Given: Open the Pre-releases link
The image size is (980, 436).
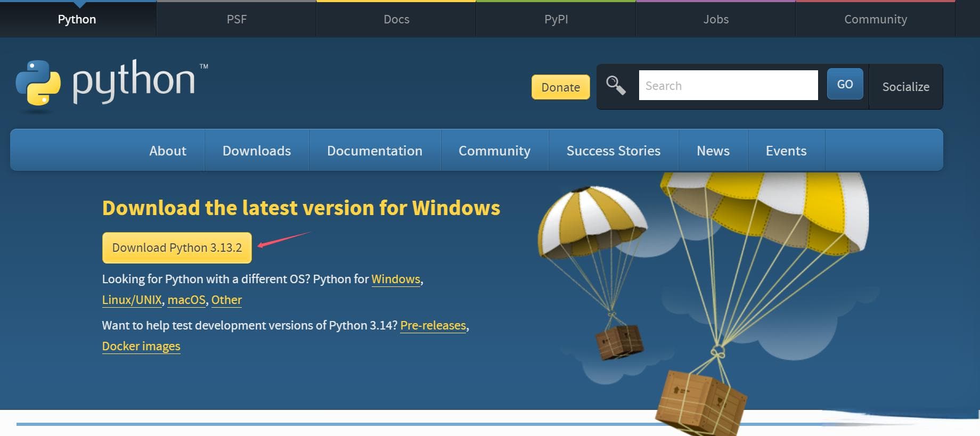Looking at the screenshot, I should 433,325.
